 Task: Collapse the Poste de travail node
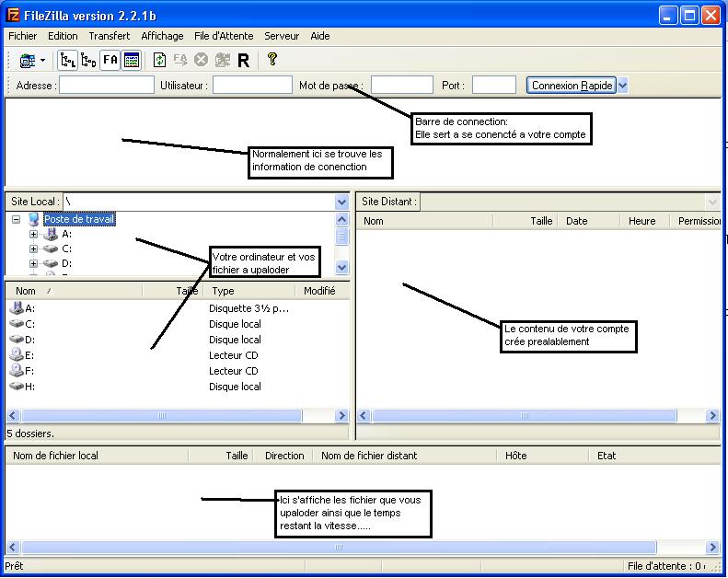(x=17, y=219)
